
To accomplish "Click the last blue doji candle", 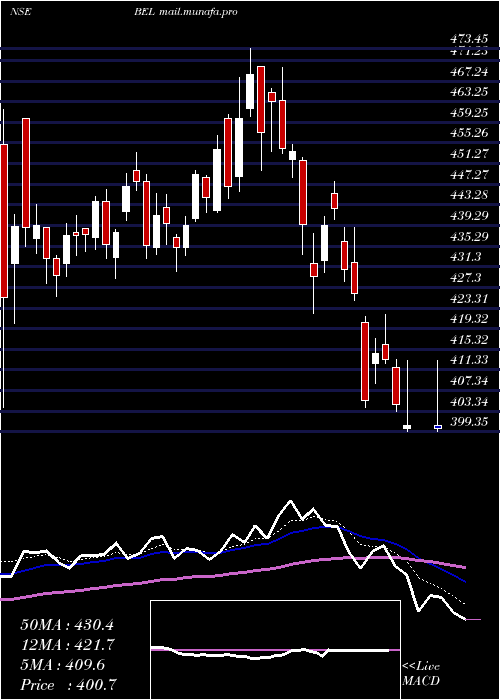I will 438,427.
